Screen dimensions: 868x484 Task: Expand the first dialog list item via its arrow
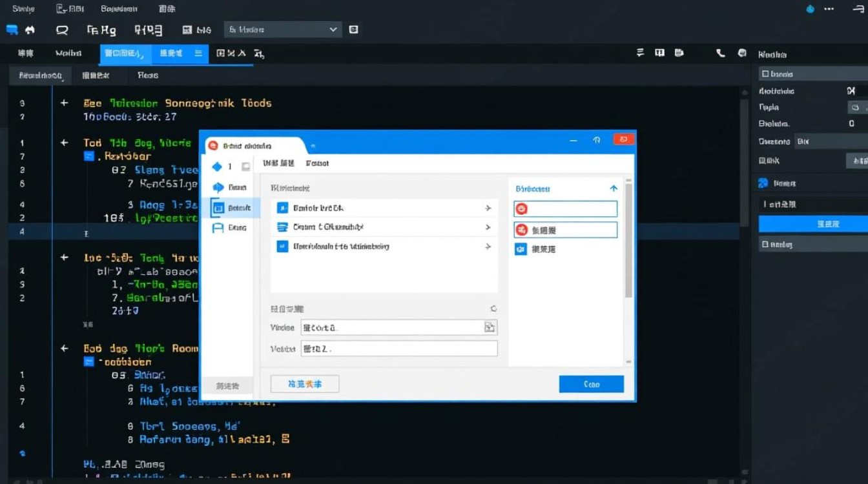(x=489, y=208)
